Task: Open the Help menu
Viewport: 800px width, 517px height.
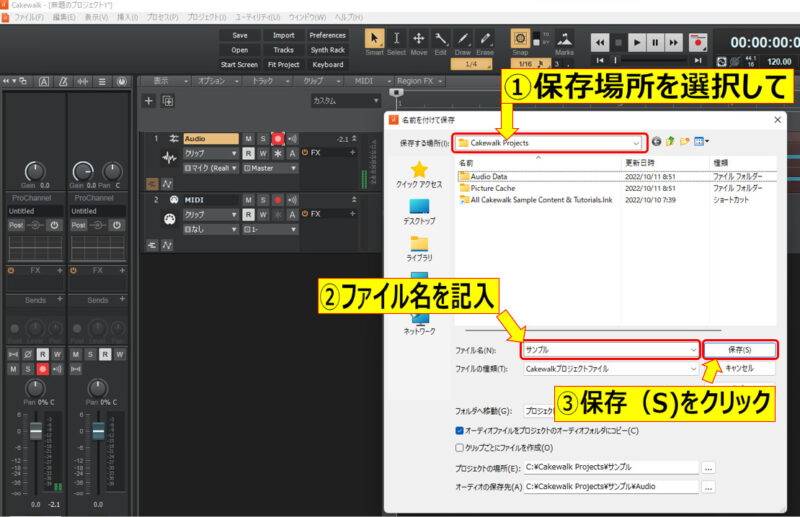Action: click(x=348, y=17)
